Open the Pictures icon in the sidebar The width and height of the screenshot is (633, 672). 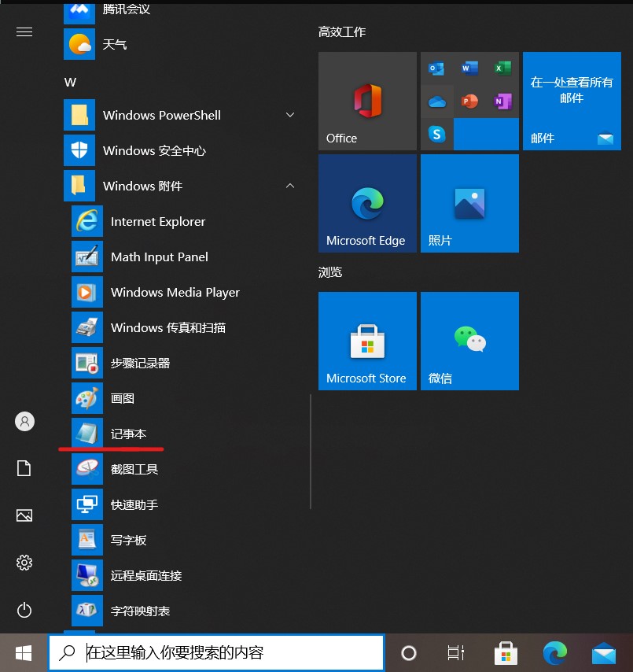tap(24, 515)
